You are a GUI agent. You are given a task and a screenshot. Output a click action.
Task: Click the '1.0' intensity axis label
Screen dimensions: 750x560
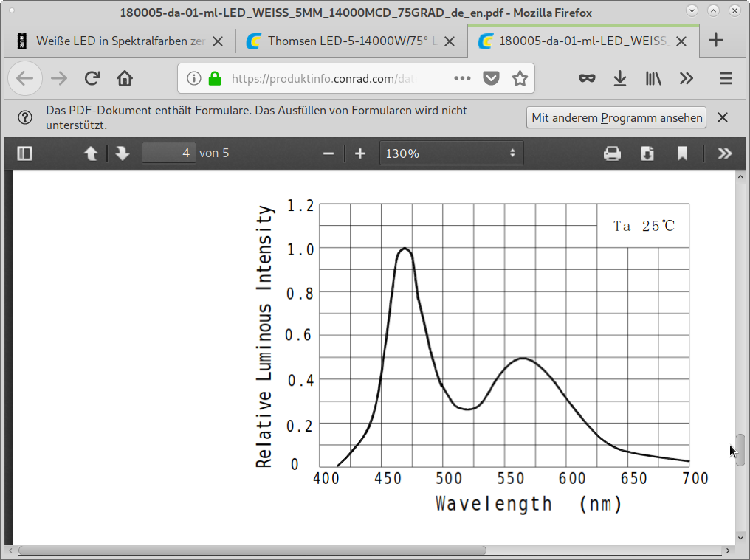[x=300, y=249]
